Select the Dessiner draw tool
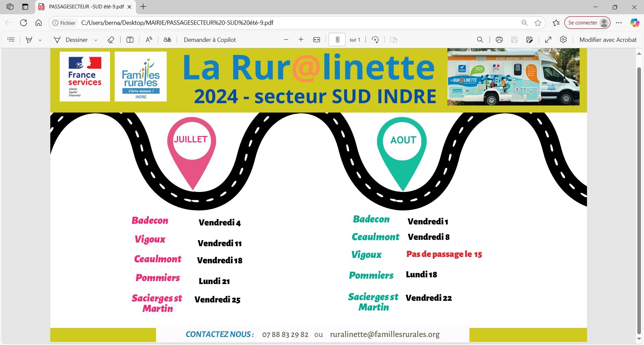644x345 pixels. tap(71, 40)
